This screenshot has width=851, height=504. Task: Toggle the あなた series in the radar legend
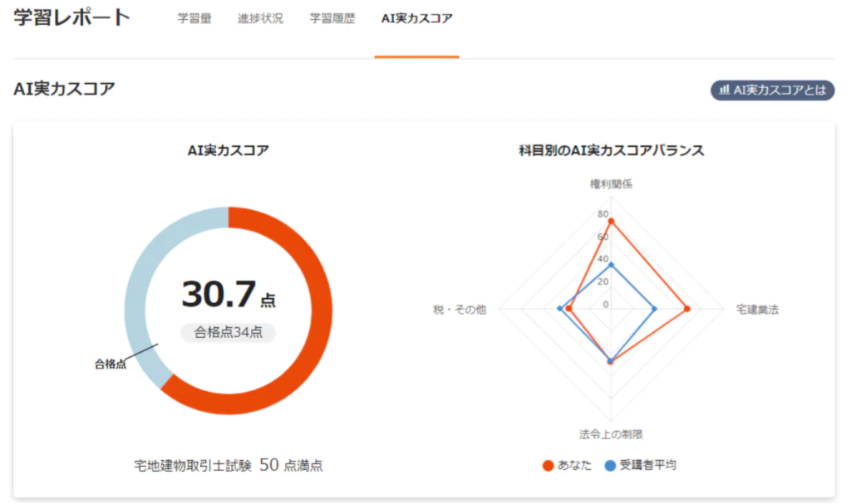[568, 465]
